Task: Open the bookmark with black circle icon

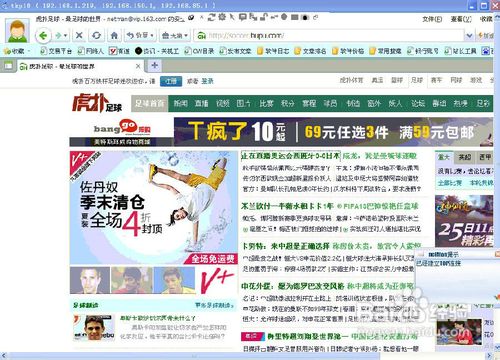Action: 157,51
